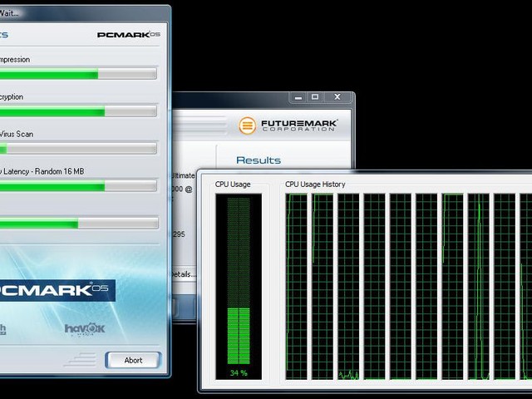Image resolution: width=532 pixels, height=399 pixels.
Task: Minimize the Futuremark results window
Action: pyautogui.click(x=298, y=97)
